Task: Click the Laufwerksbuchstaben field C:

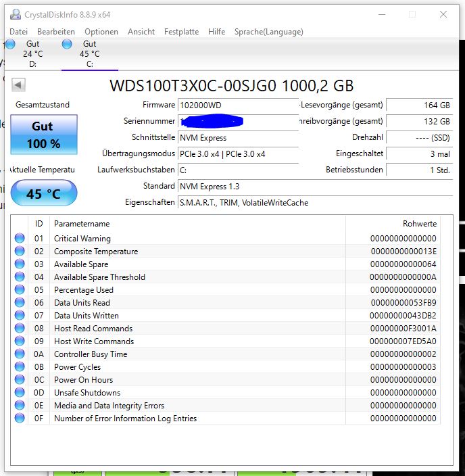Action: point(239,170)
